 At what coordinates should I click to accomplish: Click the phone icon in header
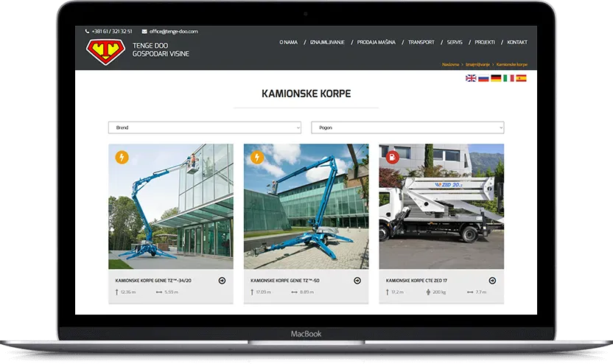[87, 31]
